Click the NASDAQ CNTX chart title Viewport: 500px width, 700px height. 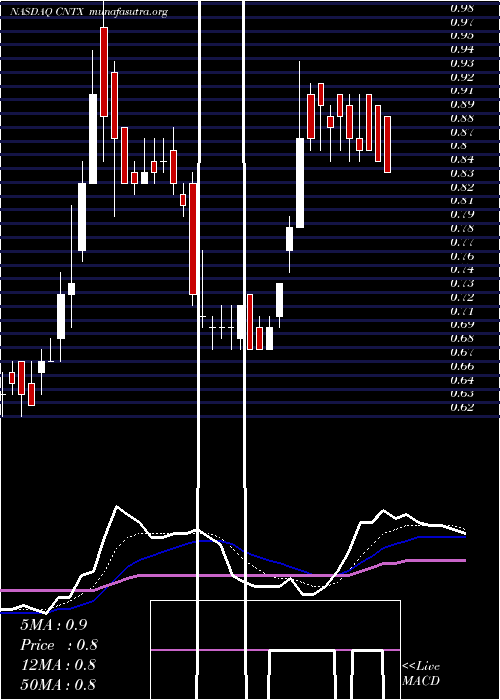tap(89, 12)
